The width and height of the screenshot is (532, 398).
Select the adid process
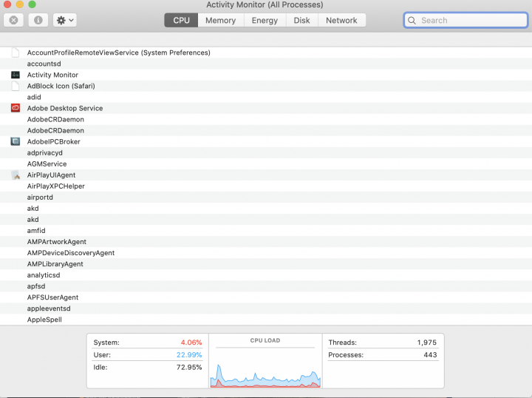tap(34, 97)
